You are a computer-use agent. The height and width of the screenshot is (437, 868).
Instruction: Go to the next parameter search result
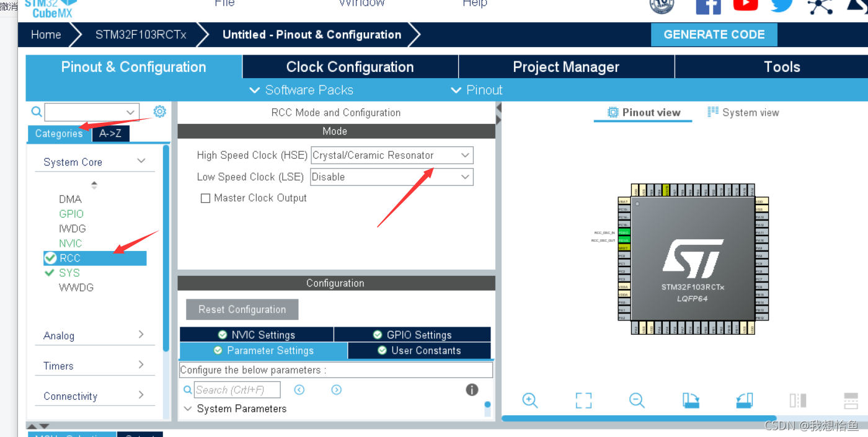tap(337, 390)
